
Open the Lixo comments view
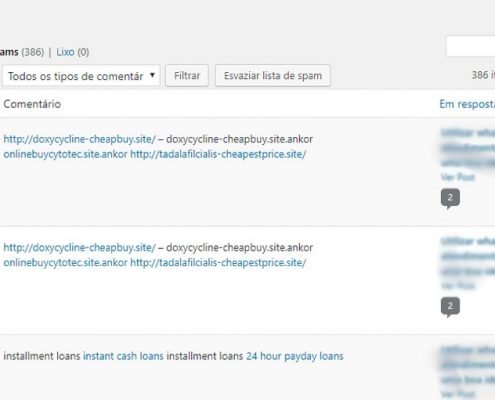tap(65, 52)
